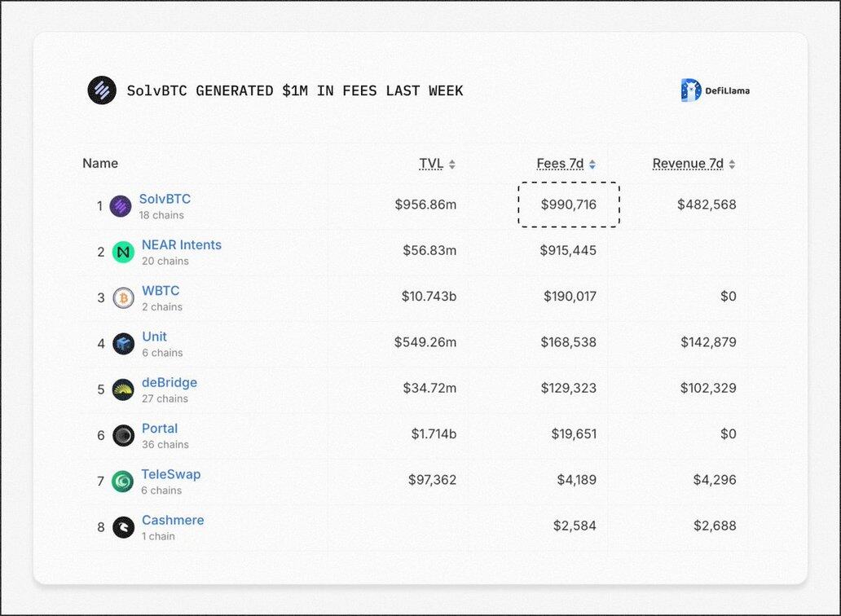The width and height of the screenshot is (841, 616).
Task: Click the deBridge protocol icon
Action: point(123,389)
